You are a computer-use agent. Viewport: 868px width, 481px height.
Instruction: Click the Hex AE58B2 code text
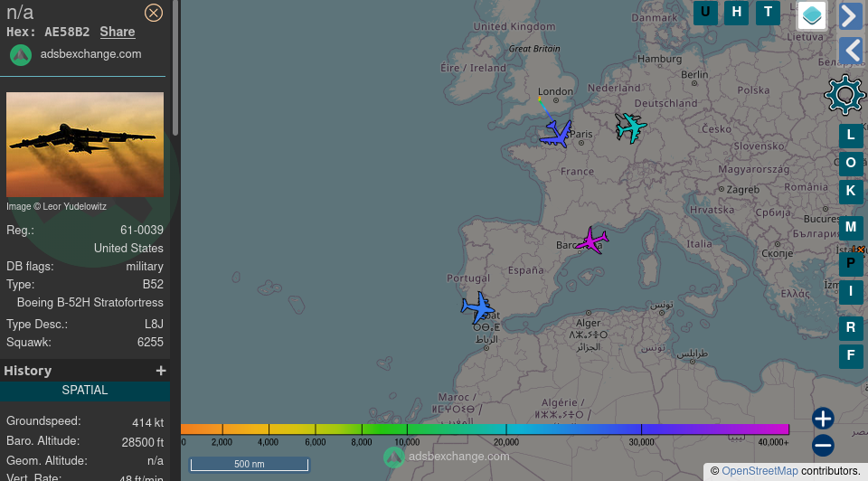pos(67,32)
